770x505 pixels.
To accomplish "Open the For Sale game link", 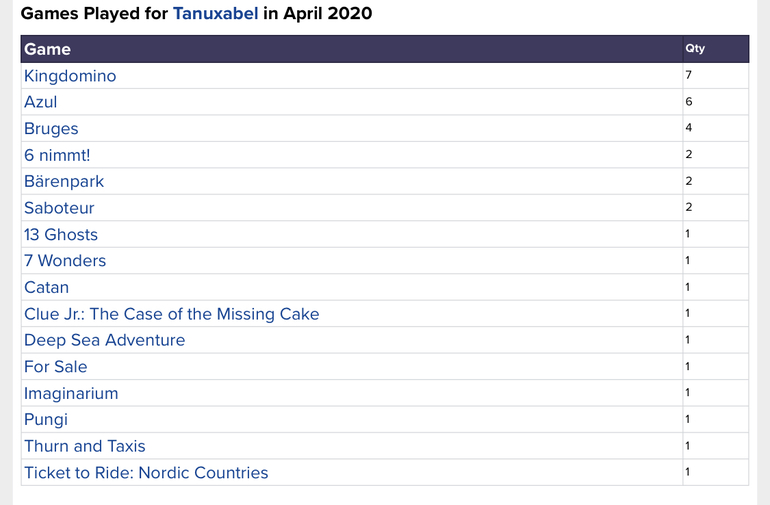I will 56,367.
